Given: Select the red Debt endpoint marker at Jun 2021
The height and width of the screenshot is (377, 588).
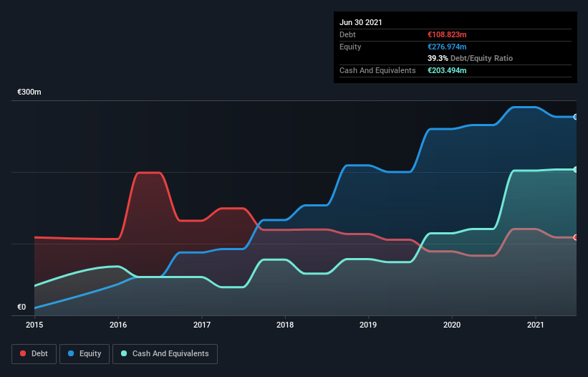Looking at the screenshot, I should (576, 237).
